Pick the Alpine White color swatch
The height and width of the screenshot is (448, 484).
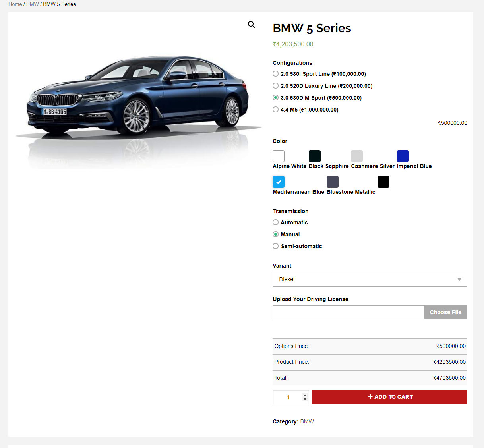(279, 156)
